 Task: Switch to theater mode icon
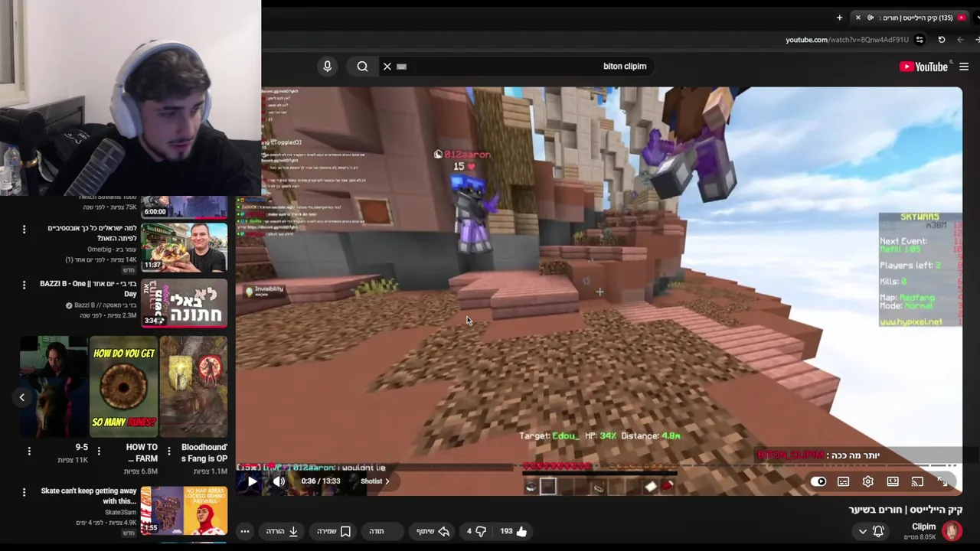click(893, 481)
